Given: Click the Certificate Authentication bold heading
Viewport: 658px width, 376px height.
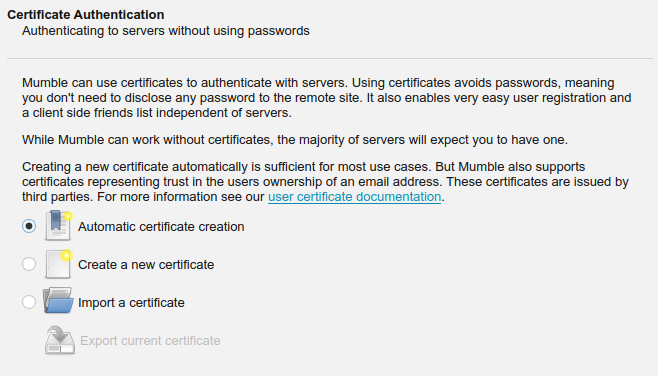Looking at the screenshot, I should tap(86, 15).
